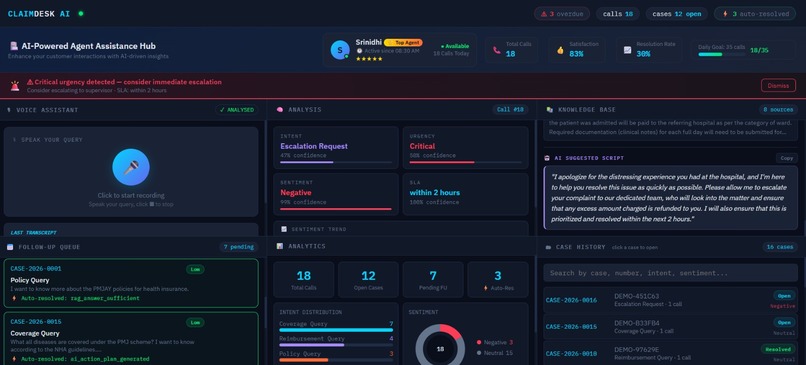Image resolution: width=806 pixels, height=365 pixels.
Task: Open the Coverage Query follow-up card
Action: 131,338
